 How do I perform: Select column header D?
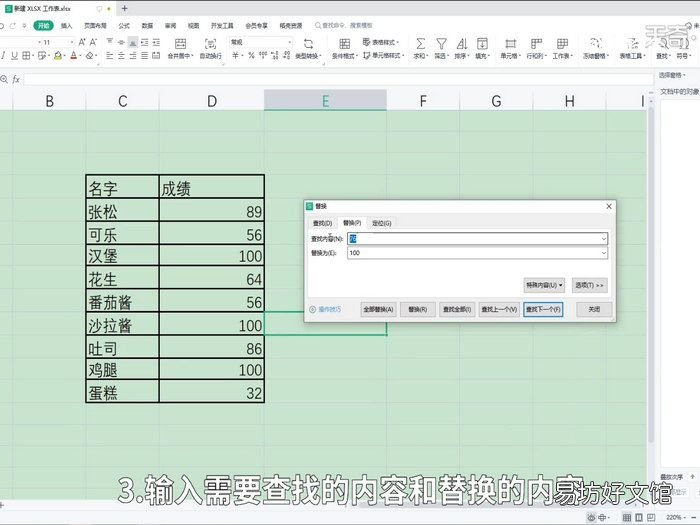click(x=212, y=101)
